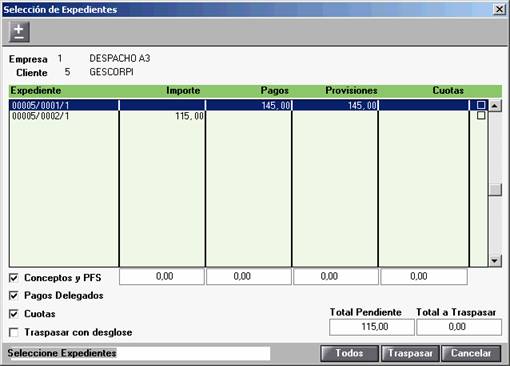Image resolution: width=510 pixels, height=366 pixels.
Task: Click the Pagos total field below list
Action: (249, 277)
